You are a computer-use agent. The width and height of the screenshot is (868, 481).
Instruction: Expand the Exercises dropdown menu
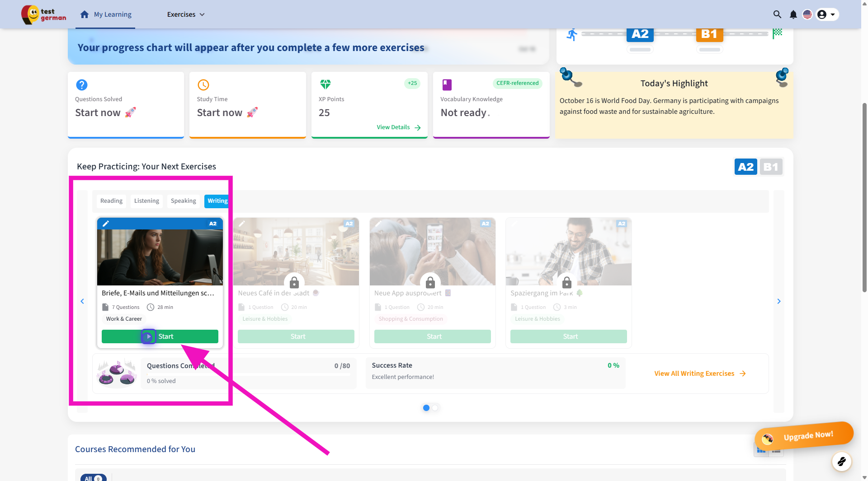186,14
